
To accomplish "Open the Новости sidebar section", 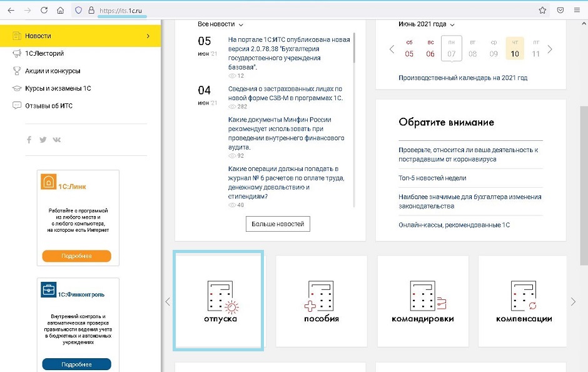I will [80, 36].
